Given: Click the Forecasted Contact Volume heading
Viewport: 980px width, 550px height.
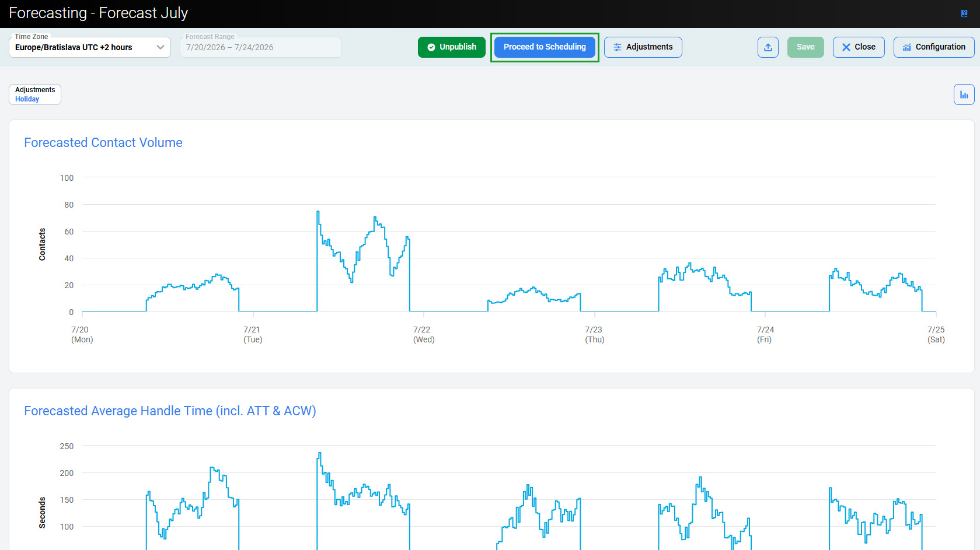Looking at the screenshot, I should pyautogui.click(x=103, y=143).
